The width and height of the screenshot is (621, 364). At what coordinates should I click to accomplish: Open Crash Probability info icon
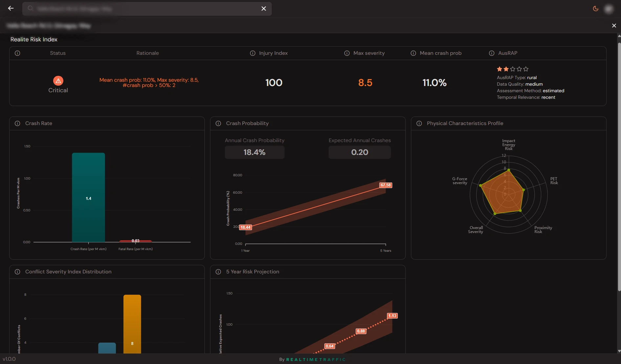pyautogui.click(x=218, y=123)
